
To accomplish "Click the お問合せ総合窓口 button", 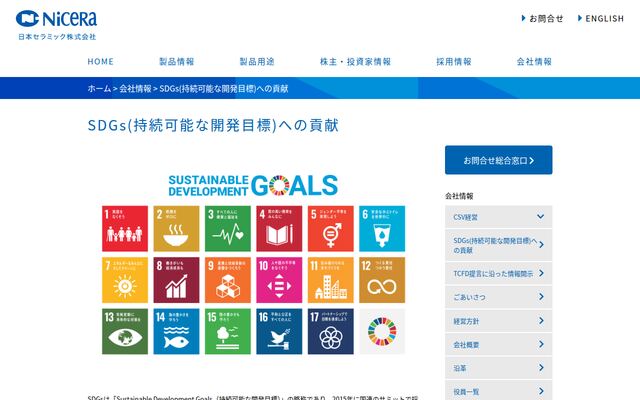I will click(x=499, y=160).
